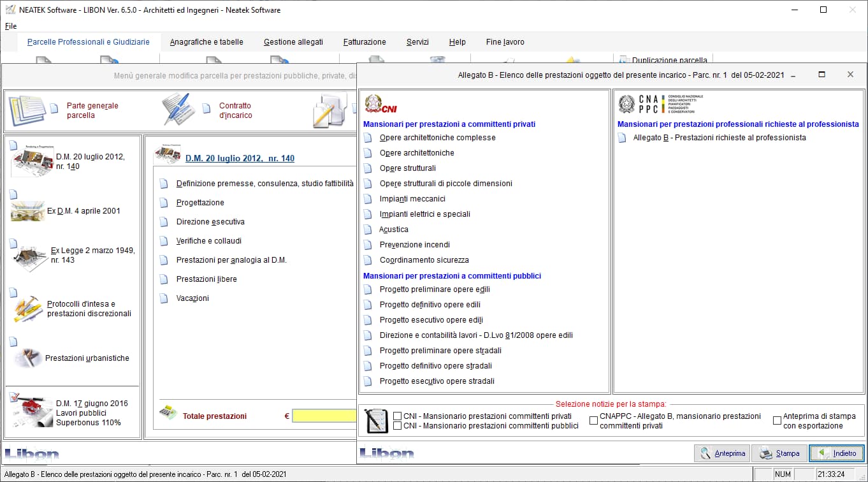Enable CNI Mansionario prestazioni committenti privati checkbox
The image size is (868, 482).
398,416
